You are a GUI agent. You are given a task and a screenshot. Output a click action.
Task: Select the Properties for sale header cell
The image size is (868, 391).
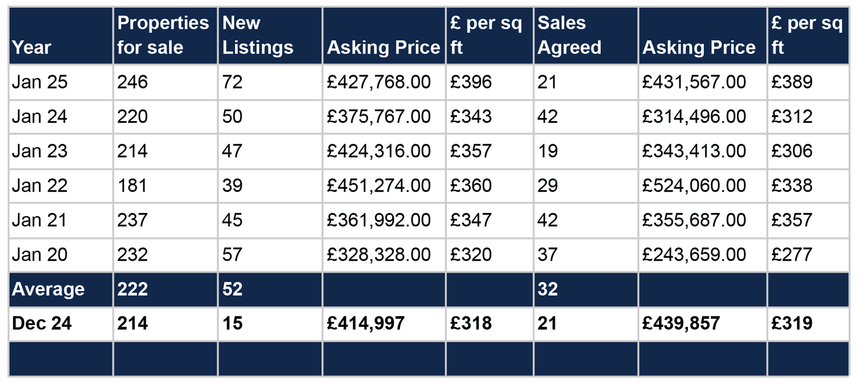pyautogui.click(x=163, y=35)
